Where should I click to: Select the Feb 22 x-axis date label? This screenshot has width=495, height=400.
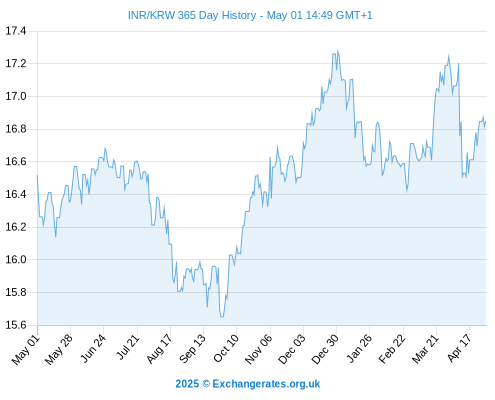tap(392, 349)
